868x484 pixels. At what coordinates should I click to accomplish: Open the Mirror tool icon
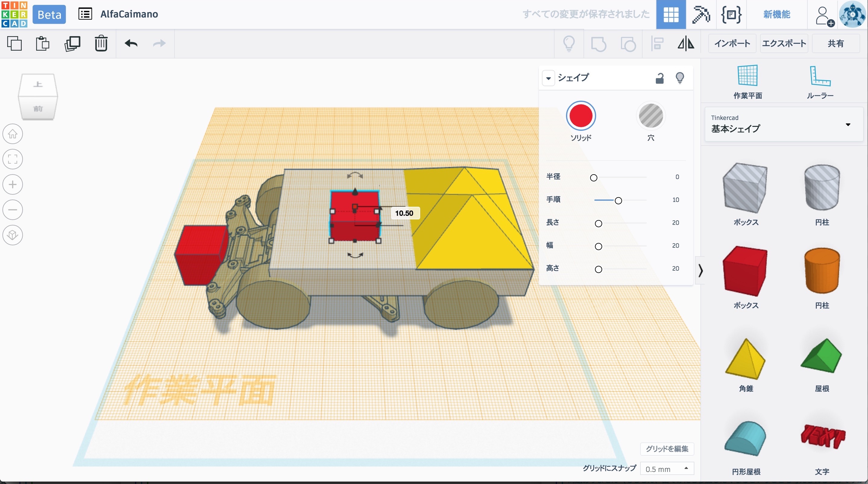pos(686,43)
